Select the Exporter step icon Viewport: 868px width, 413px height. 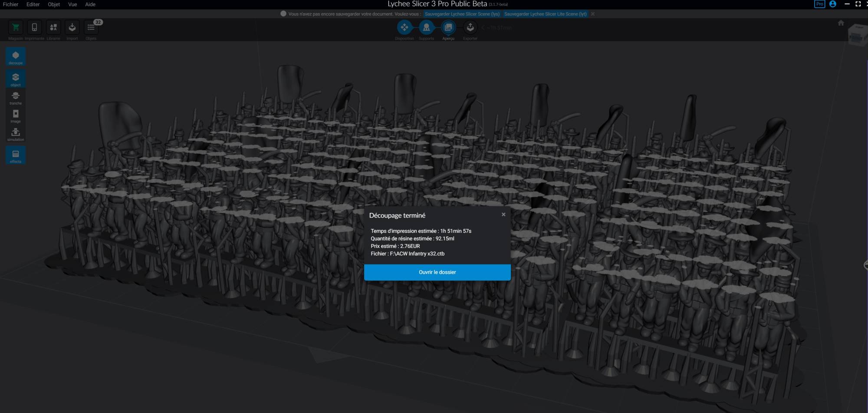click(470, 28)
